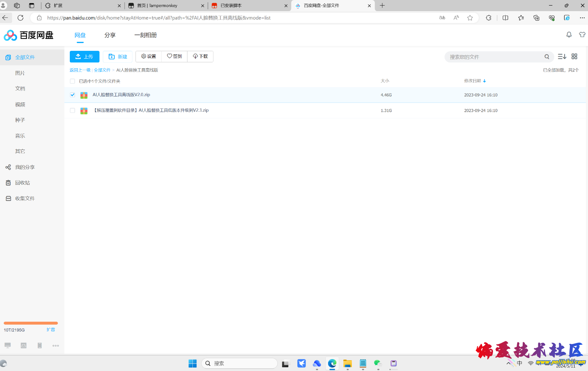588x371 pixels.
Task: Uncheck the AI人脸替换工具离线版V2.0.zip checkbox
Action: pos(72,95)
